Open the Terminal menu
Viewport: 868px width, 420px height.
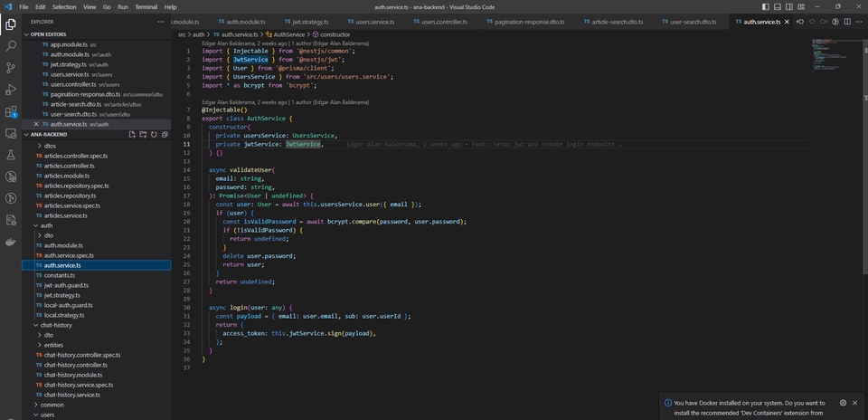pyautogui.click(x=146, y=7)
